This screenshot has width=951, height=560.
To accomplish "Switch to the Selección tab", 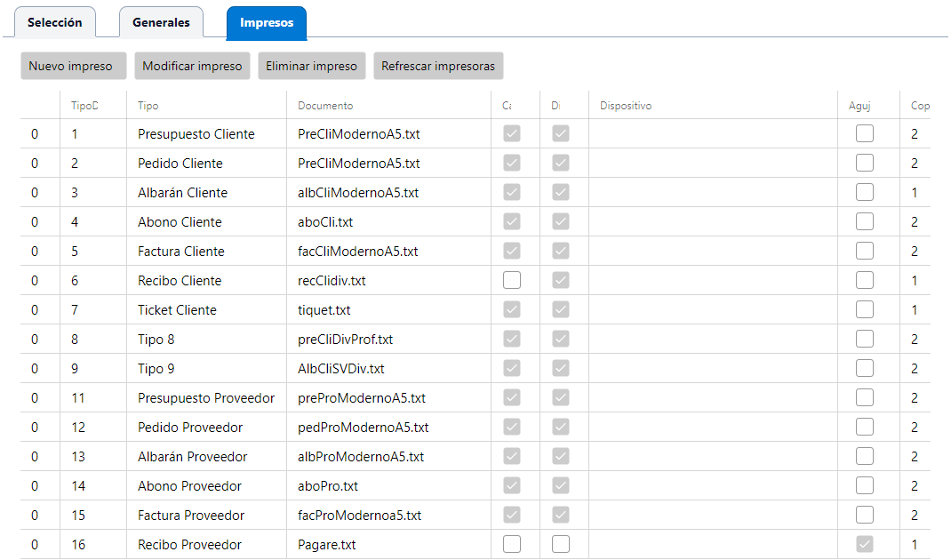I will [54, 22].
